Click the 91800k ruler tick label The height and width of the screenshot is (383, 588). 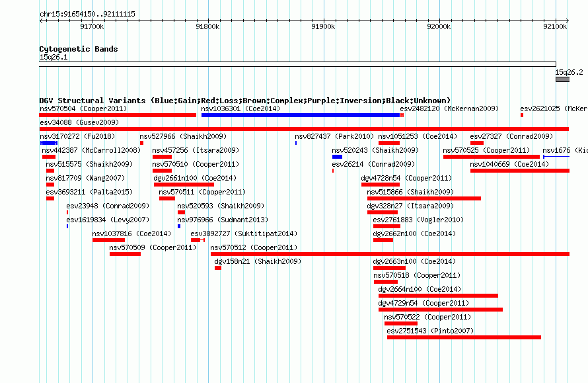tap(207, 27)
